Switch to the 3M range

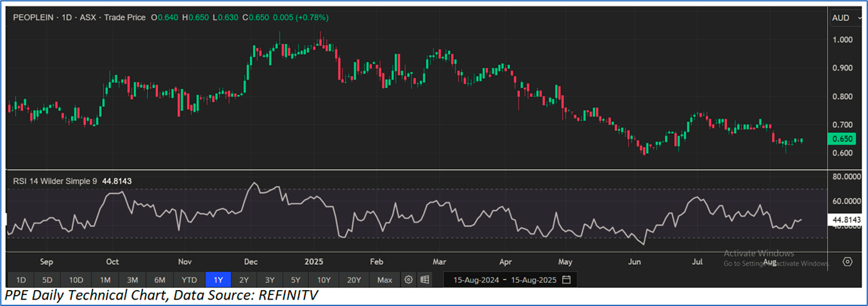point(132,280)
